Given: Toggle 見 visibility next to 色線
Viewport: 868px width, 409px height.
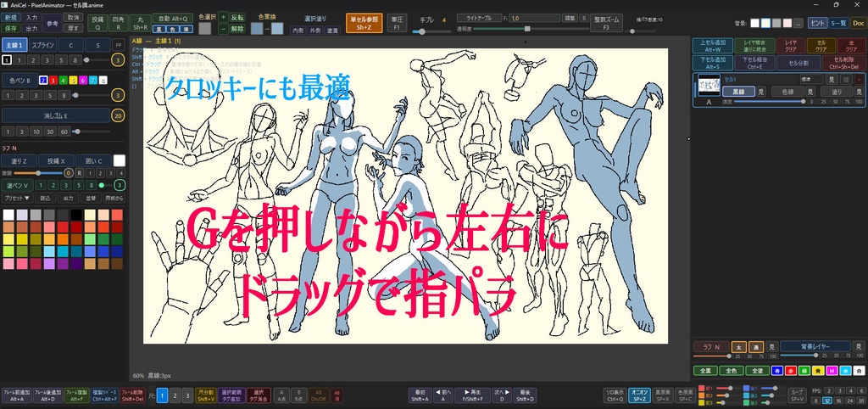Looking at the screenshot, I should click(810, 92).
